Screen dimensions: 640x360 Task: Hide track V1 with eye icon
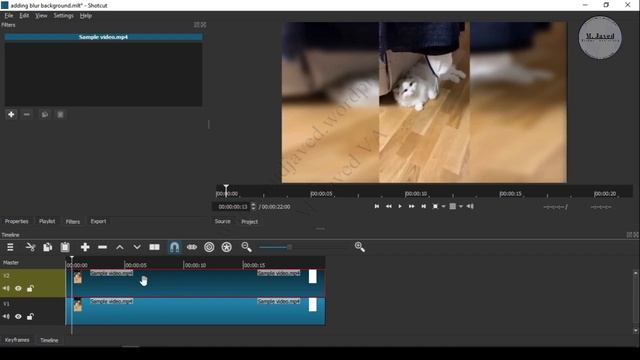coord(18,316)
